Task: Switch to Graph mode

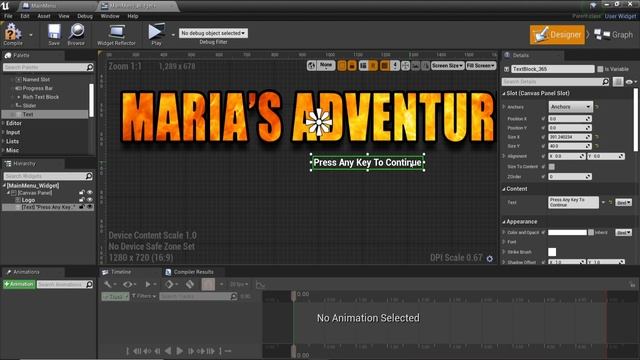Action: click(x=613, y=35)
